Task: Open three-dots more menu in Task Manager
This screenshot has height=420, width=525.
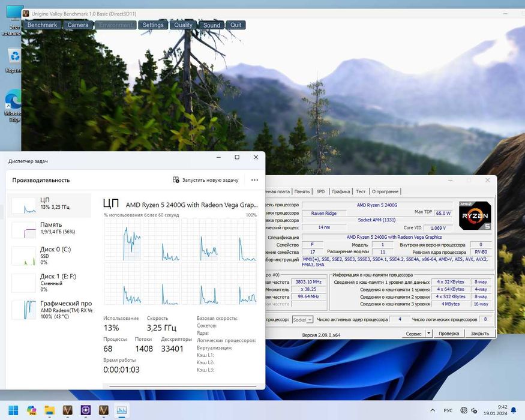Action: click(x=254, y=180)
